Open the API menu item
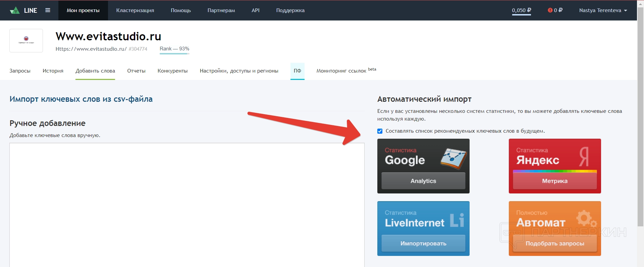644x267 pixels. coord(256,10)
